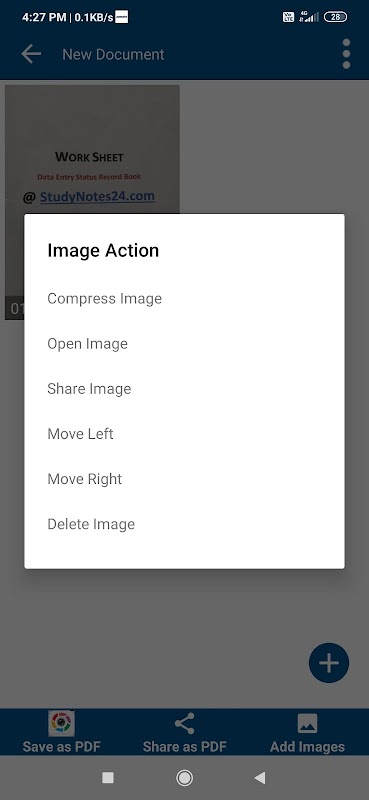Screen dimensions: 369x800
Task: Select Share Image option
Action: click(x=184, y=389)
